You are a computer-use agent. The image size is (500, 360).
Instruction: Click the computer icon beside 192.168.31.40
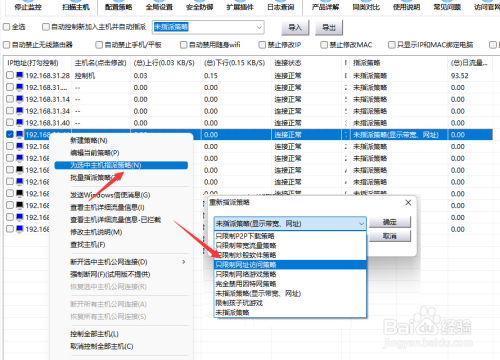tap(20, 123)
